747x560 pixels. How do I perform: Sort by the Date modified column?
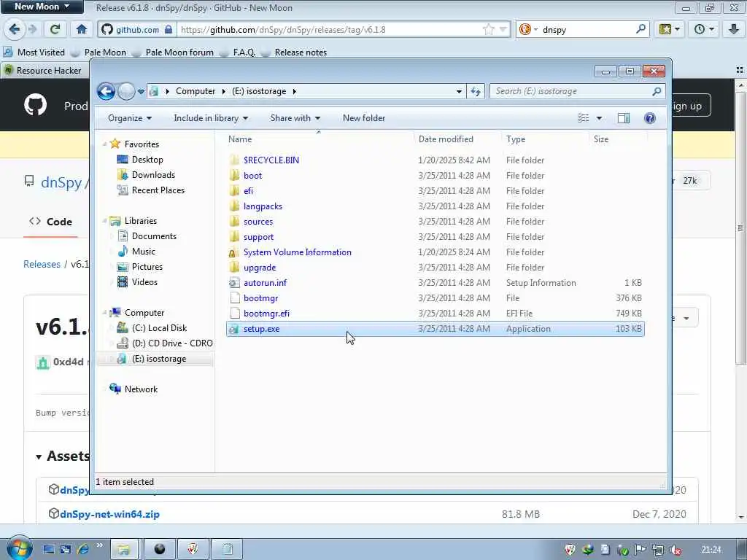pyautogui.click(x=446, y=139)
